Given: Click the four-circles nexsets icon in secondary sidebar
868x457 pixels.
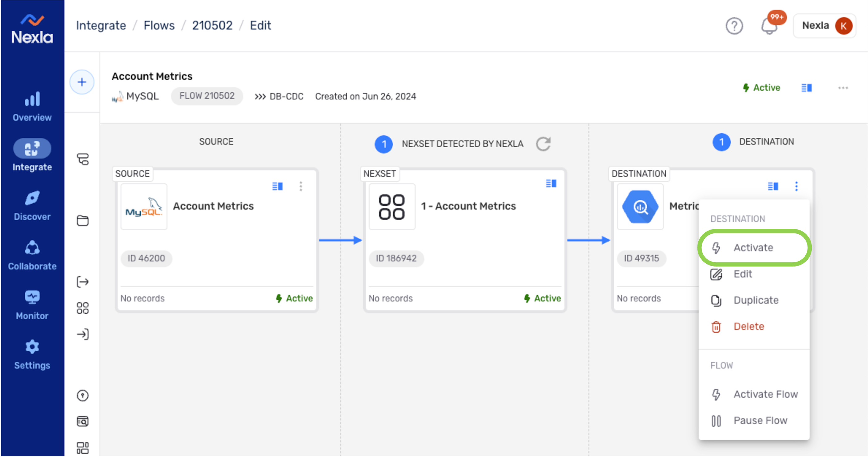Looking at the screenshot, I should [x=83, y=308].
